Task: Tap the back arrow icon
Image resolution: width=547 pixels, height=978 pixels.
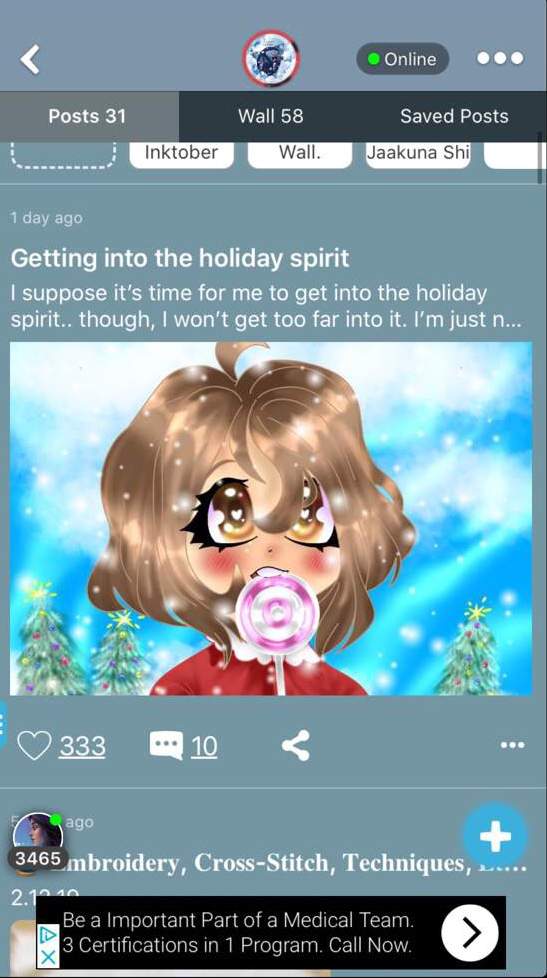Action: 30,59
